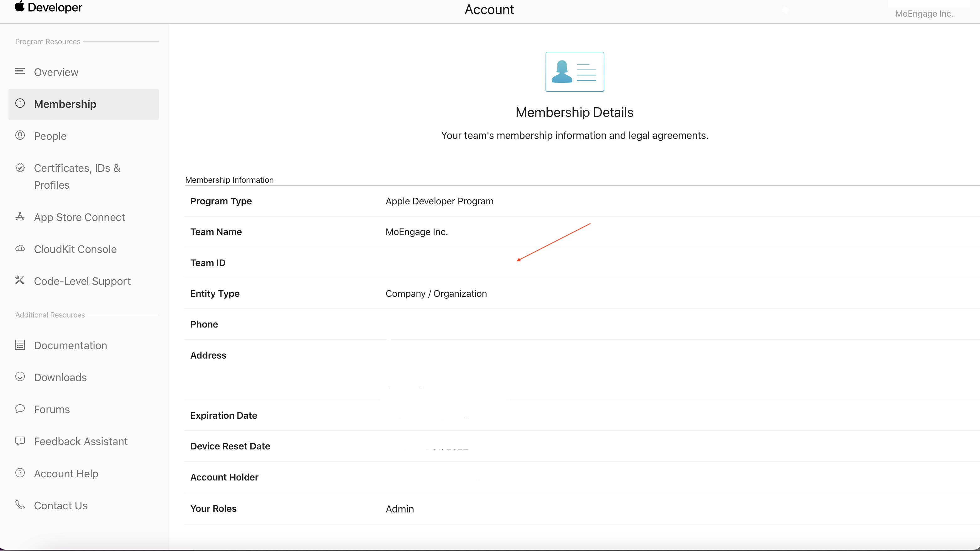
Task: Click the Downloads arrow icon
Action: click(20, 377)
